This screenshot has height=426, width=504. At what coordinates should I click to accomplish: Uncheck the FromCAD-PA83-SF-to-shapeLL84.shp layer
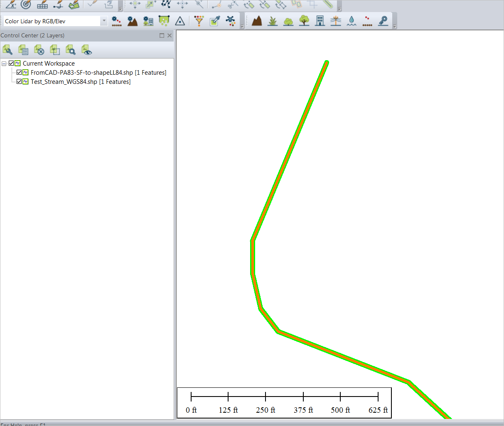pyautogui.click(x=19, y=72)
